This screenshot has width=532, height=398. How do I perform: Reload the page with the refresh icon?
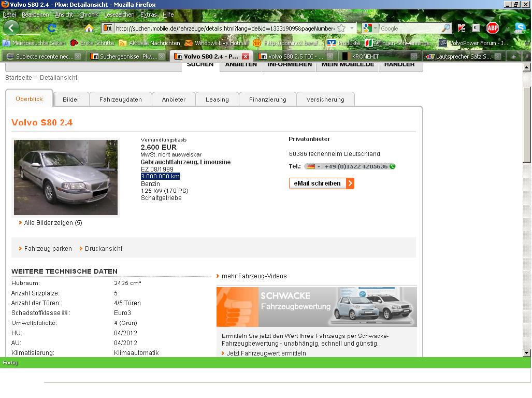click(52, 28)
